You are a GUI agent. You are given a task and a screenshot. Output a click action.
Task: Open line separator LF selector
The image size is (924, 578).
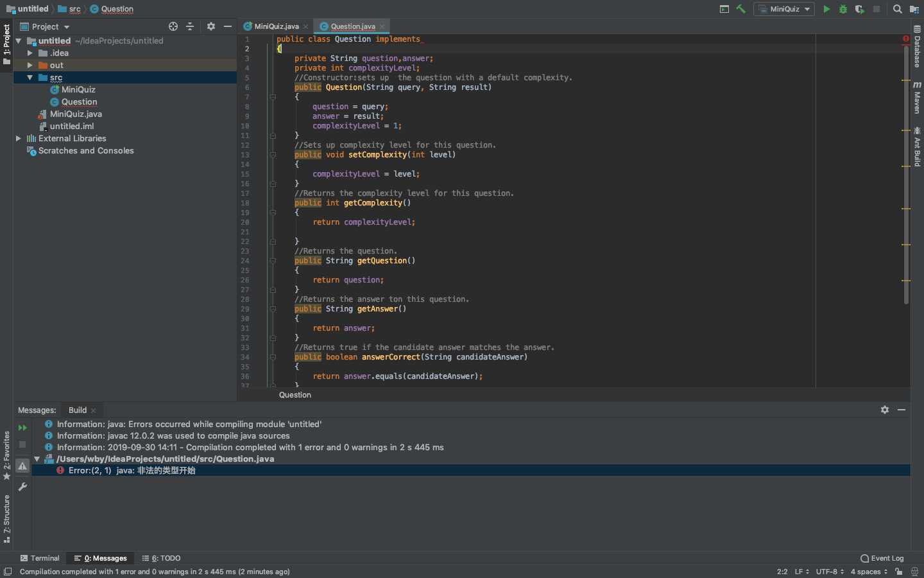(802, 572)
